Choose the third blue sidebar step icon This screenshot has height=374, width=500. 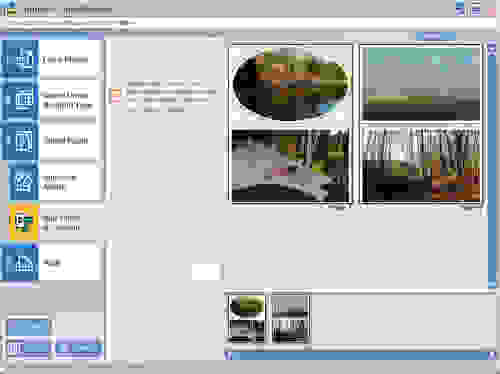coord(20,140)
